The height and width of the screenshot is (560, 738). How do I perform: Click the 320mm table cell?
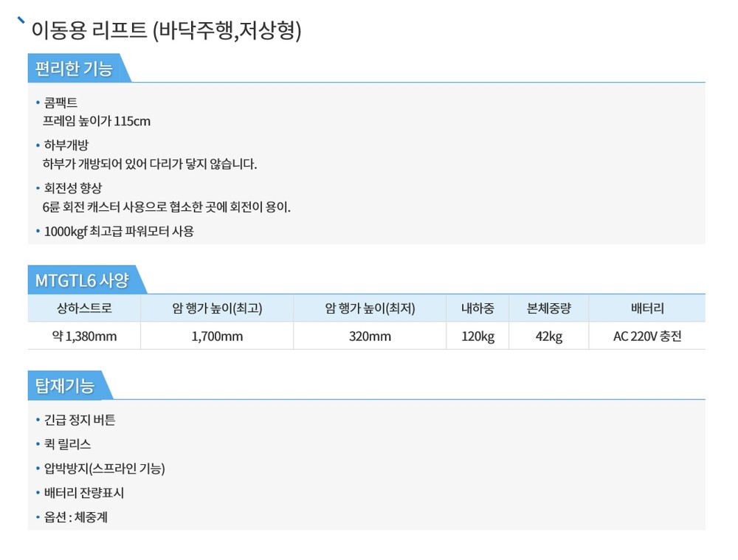(x=370, y=336)
